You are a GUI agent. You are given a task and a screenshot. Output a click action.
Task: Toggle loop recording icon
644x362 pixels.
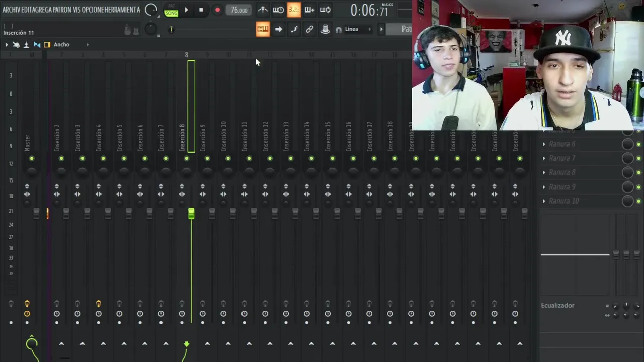click(x=326, y=10)
